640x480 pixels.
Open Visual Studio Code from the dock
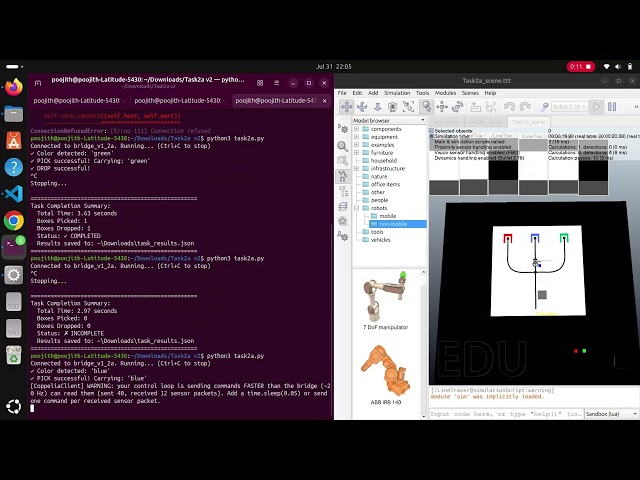pyautogui.click(x=13, y=194)
